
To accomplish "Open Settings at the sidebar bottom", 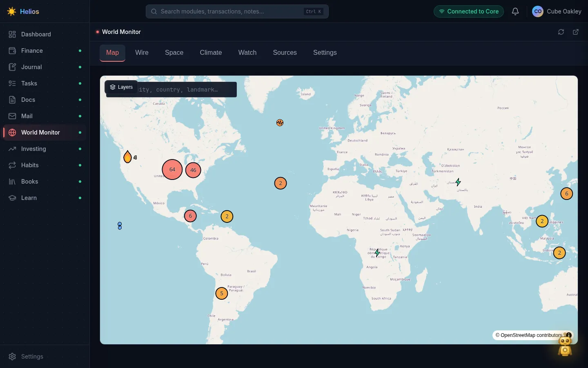I will point(45,357).
